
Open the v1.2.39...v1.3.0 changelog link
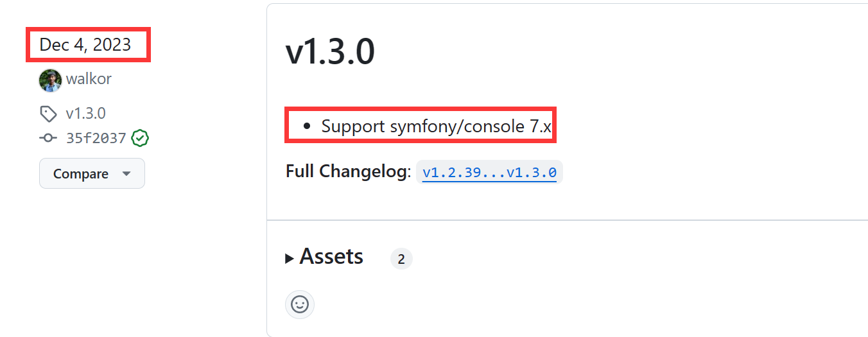click(489, 173)
